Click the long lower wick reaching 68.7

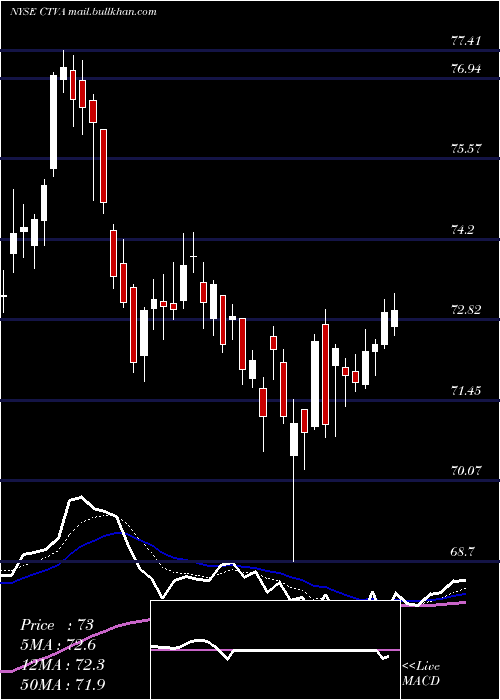(294, 509)
